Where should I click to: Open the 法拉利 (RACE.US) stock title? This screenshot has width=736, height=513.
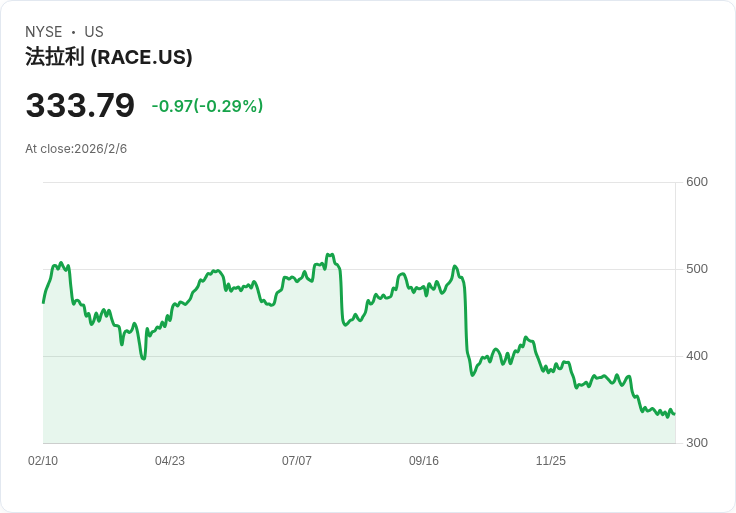[x=109, y=57]
